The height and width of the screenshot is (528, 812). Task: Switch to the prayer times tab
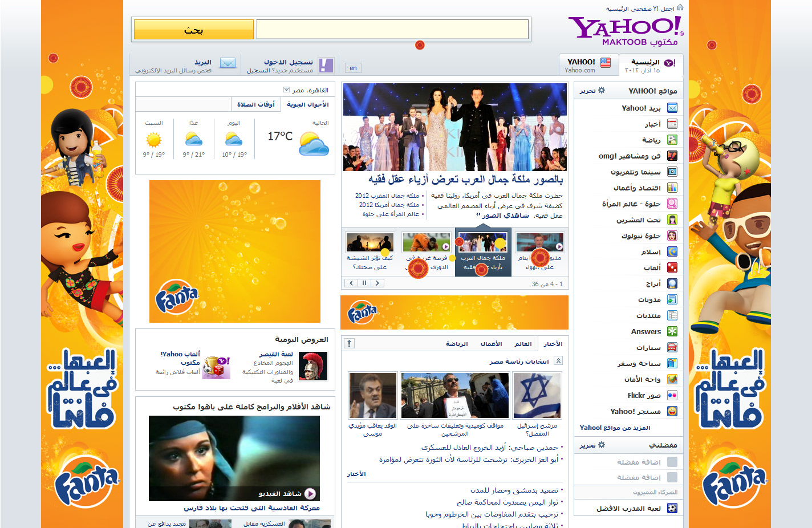tap(256, 104)
